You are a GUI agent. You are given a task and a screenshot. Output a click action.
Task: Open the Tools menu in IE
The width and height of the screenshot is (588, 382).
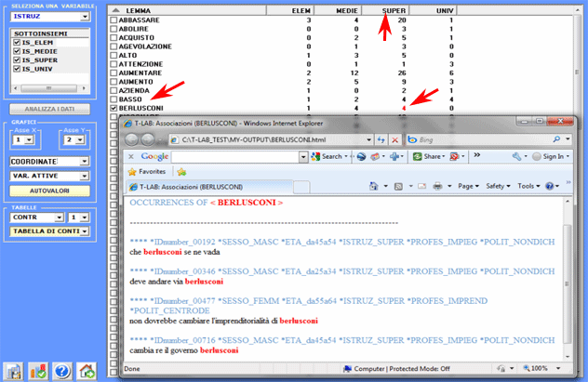[528, 186]
